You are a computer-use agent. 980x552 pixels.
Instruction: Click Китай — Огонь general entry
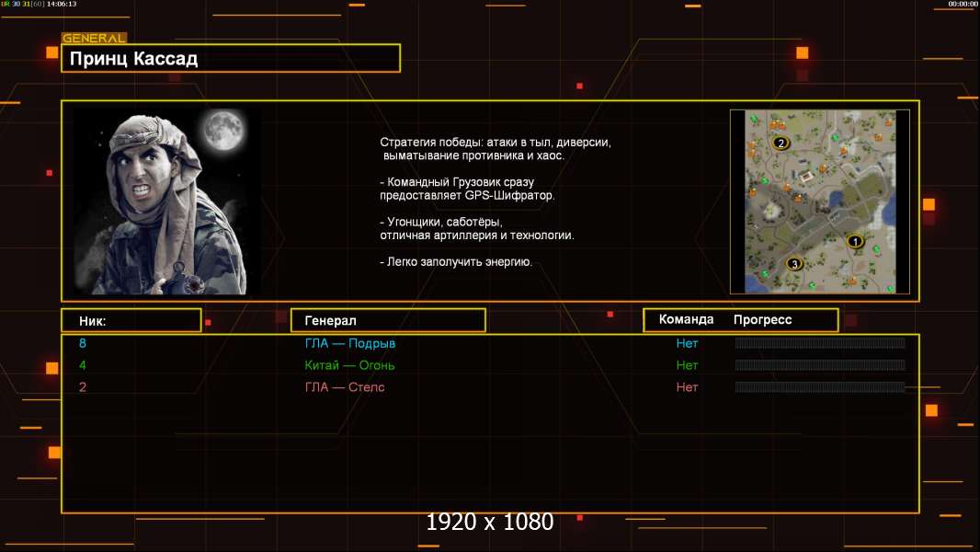click(349, 365)
